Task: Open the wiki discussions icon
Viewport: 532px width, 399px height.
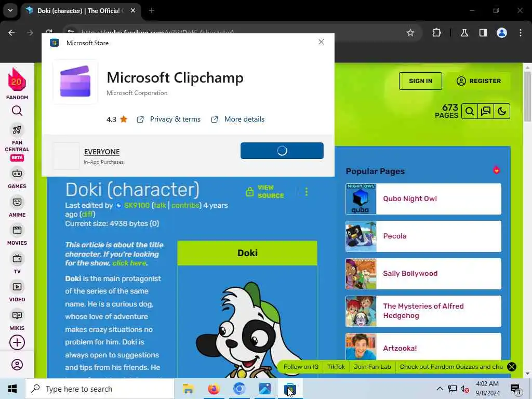Action: 486,111
